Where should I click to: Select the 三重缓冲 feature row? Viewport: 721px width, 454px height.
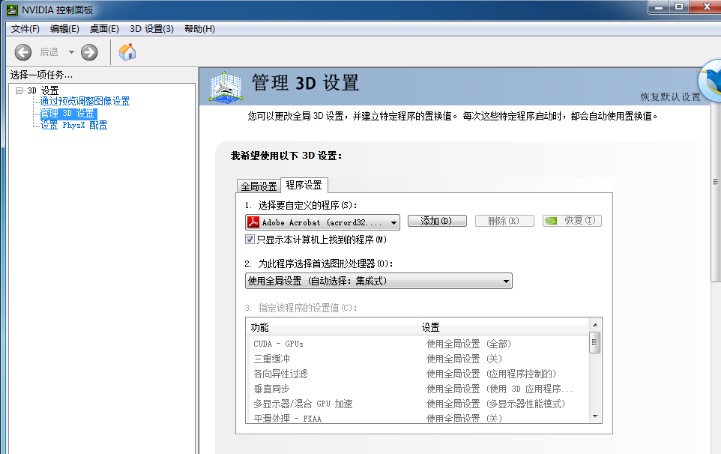(418, 359)
